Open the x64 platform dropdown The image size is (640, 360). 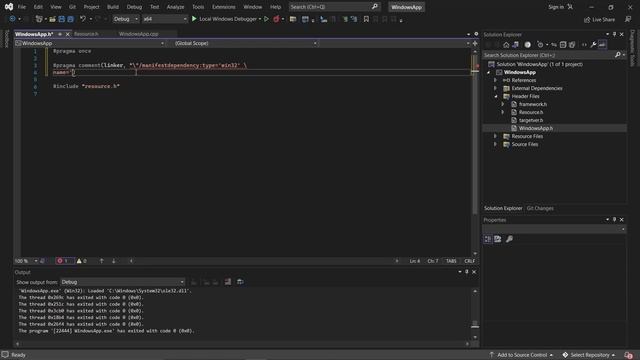click(x=165, y=19)
